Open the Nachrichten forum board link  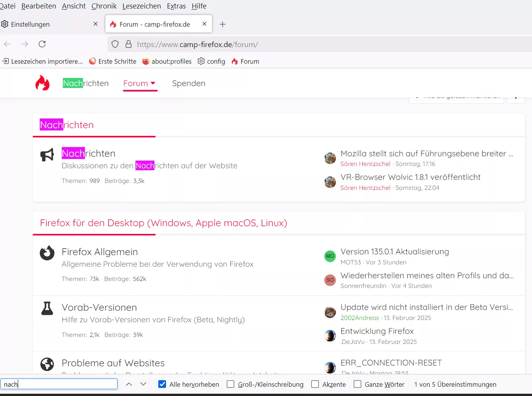(88, 154)
